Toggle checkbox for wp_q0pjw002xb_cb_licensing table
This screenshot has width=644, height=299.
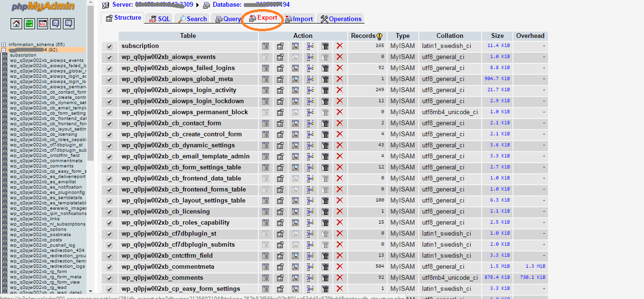pyautogui.click(x=109, y=212)
